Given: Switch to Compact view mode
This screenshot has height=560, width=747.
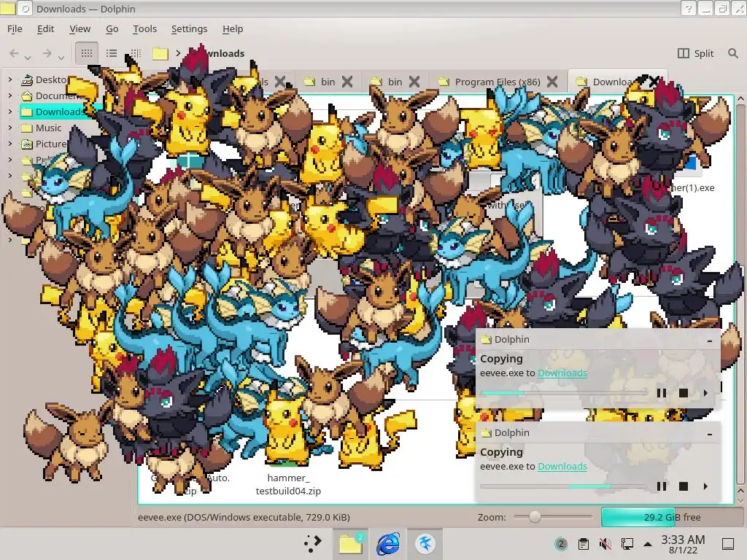Looking at the screenshot, I should pos(112,52).
